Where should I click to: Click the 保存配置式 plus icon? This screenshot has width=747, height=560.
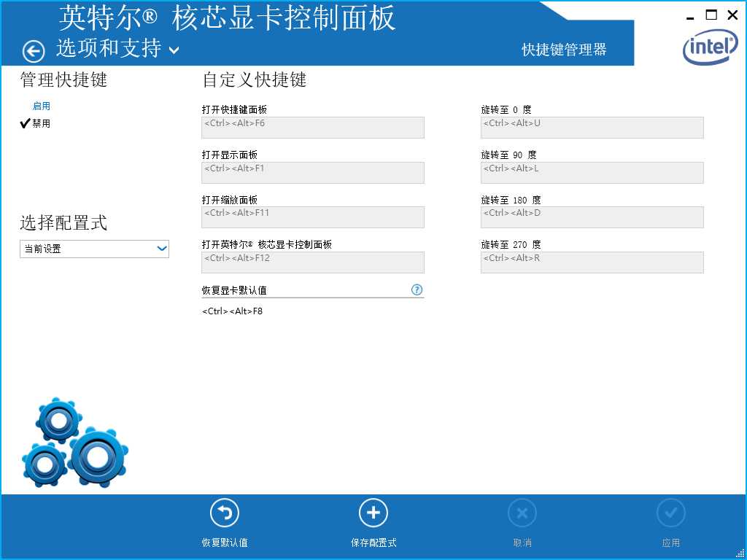[373, 513]
